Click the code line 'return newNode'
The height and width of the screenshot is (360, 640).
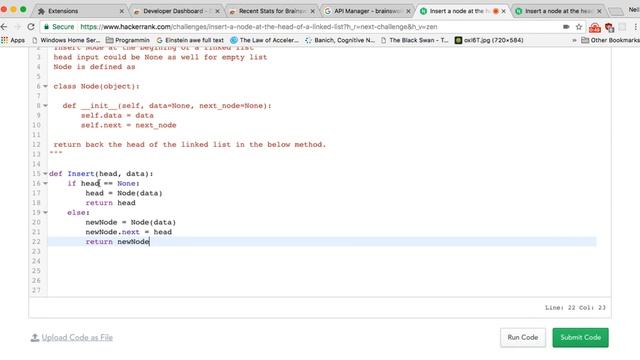(118, 242)
